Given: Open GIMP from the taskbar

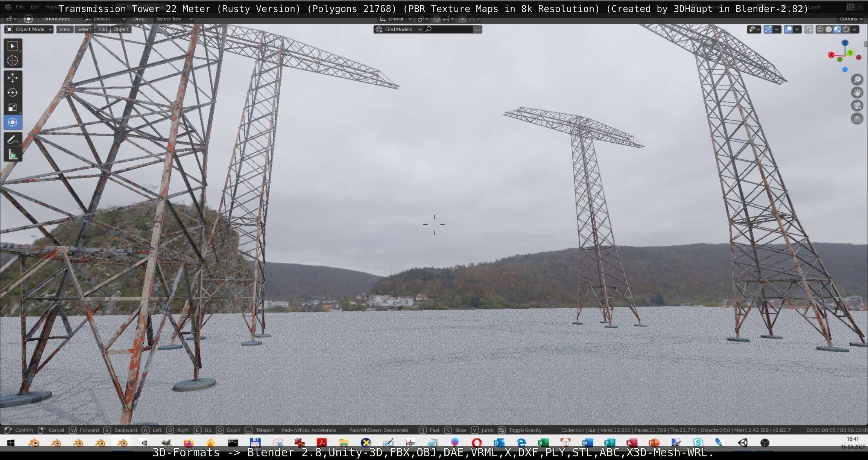Looking at the screenshot, I should click(x=166, y=443).
